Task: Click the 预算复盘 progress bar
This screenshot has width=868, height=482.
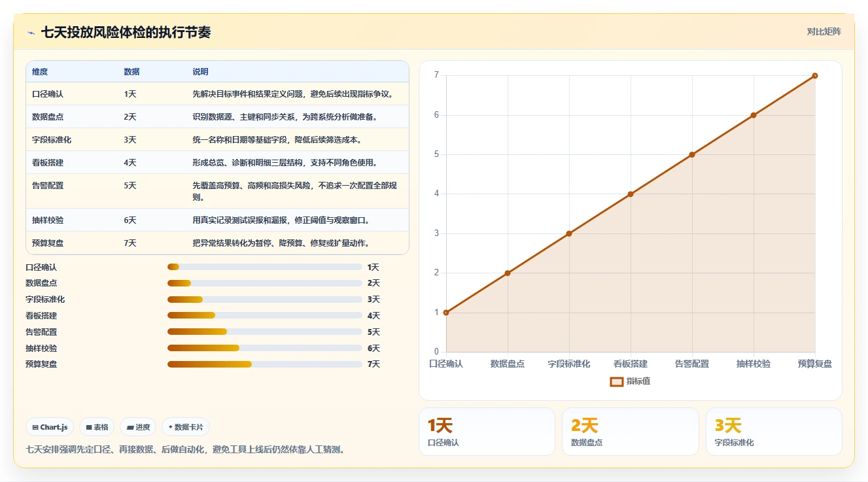Action: tap(265, 364)
